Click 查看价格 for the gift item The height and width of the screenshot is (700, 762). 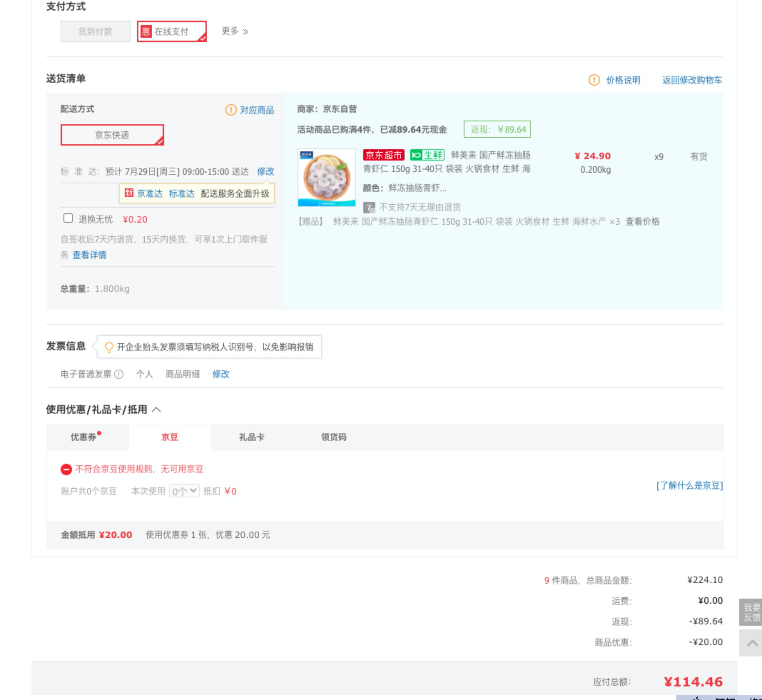coord(642,222)
